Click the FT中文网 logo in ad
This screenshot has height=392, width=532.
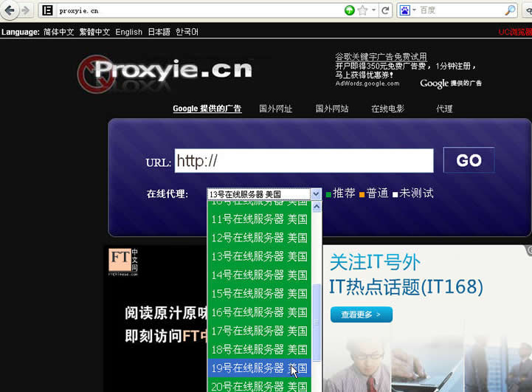pyautogui.click(x=122, y=261)
